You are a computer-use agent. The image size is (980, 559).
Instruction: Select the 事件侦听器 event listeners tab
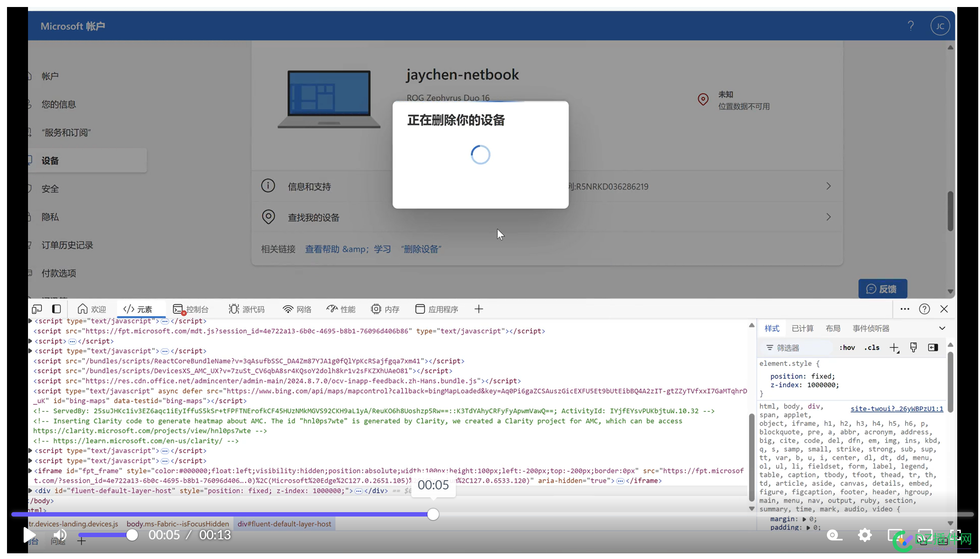click(x=871, y=328)
